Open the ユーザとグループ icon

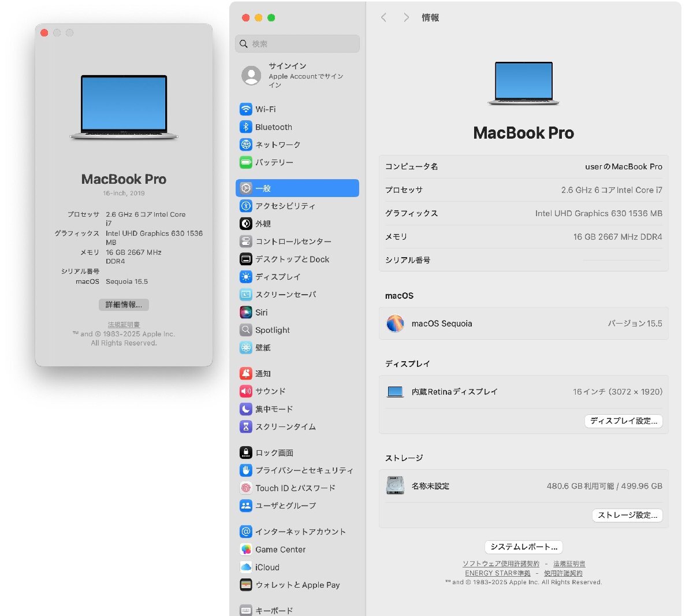pyautogui.click(x=246, y=506)
